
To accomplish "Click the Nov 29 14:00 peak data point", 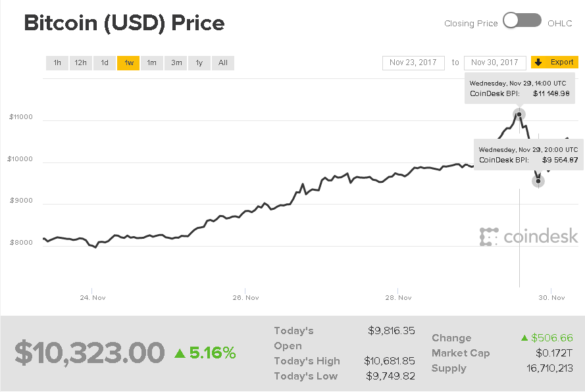I will point(519,114).
